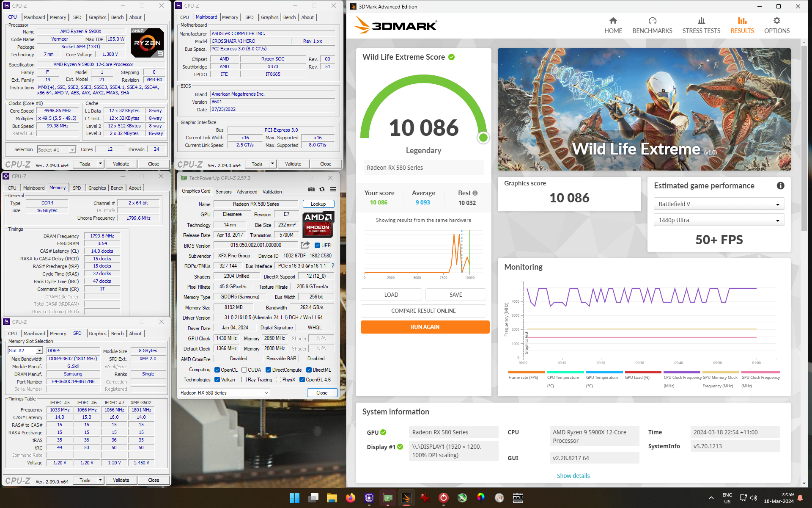Open Advanced tab in GPU-Z
The width and height of the screenshot is (812, 508).
point(247,191)
